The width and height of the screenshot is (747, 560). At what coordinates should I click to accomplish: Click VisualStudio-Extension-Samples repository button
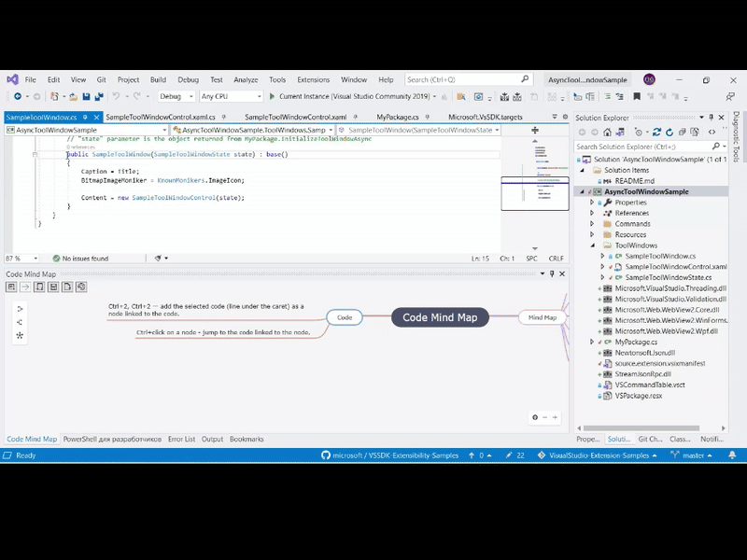(598, 455)
